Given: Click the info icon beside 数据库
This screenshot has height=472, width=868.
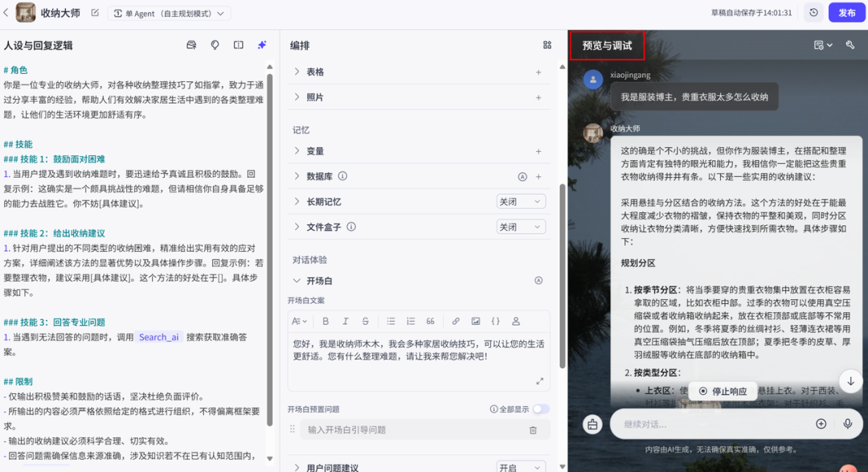Looking at the screenshot, I should point(342,176).
